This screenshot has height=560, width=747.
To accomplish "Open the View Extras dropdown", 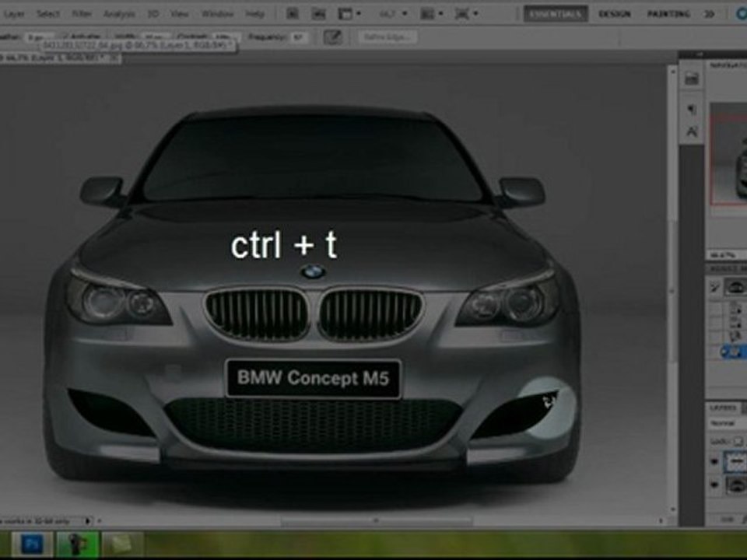I will (x=349, y=14).
